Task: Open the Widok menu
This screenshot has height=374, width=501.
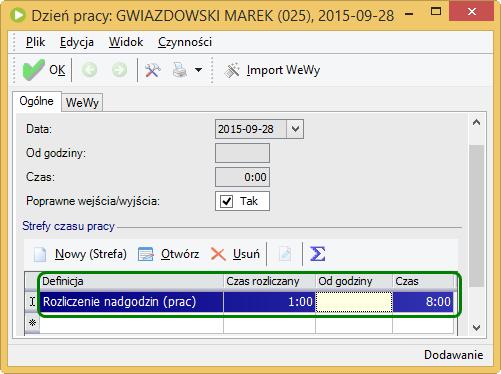Action: point(126,42)
